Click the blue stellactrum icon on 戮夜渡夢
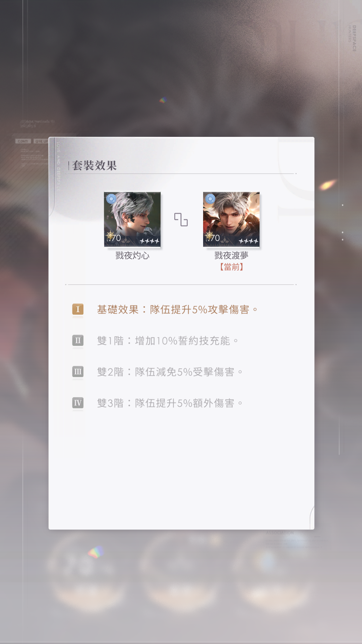This screenshot has height=644, width=362. tap(210, 199)
